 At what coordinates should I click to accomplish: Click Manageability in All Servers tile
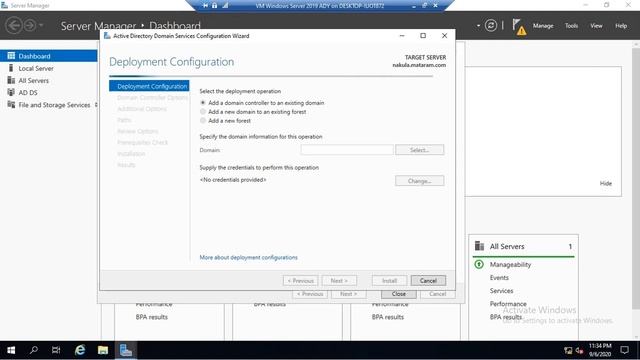pos(510,264)
